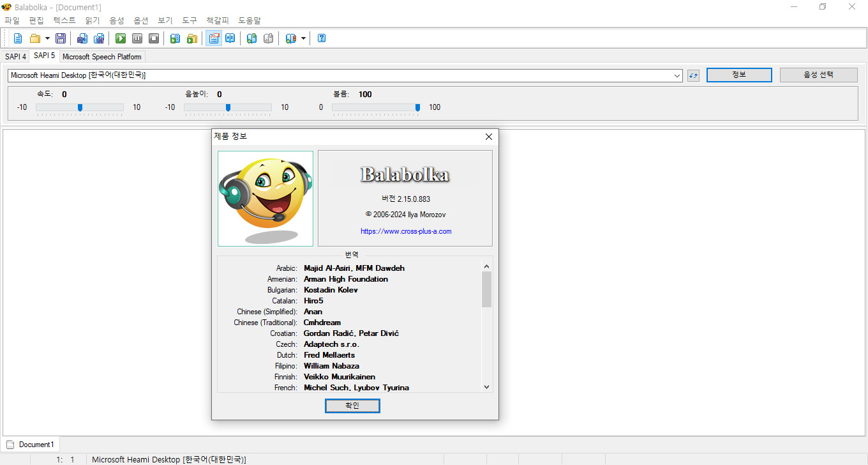Click the 음성 선택 button

coord(819,75)
